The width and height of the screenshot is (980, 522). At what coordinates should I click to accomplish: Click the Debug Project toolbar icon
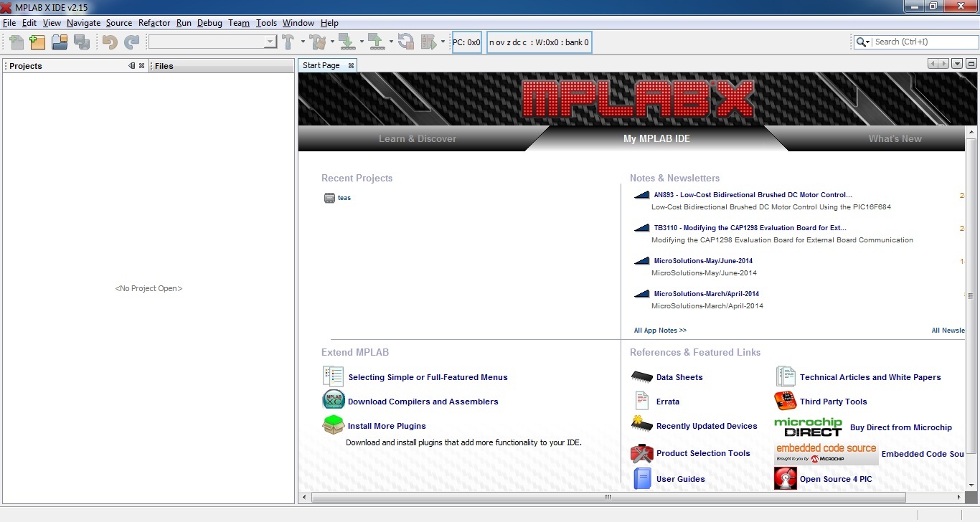[429, 42]
